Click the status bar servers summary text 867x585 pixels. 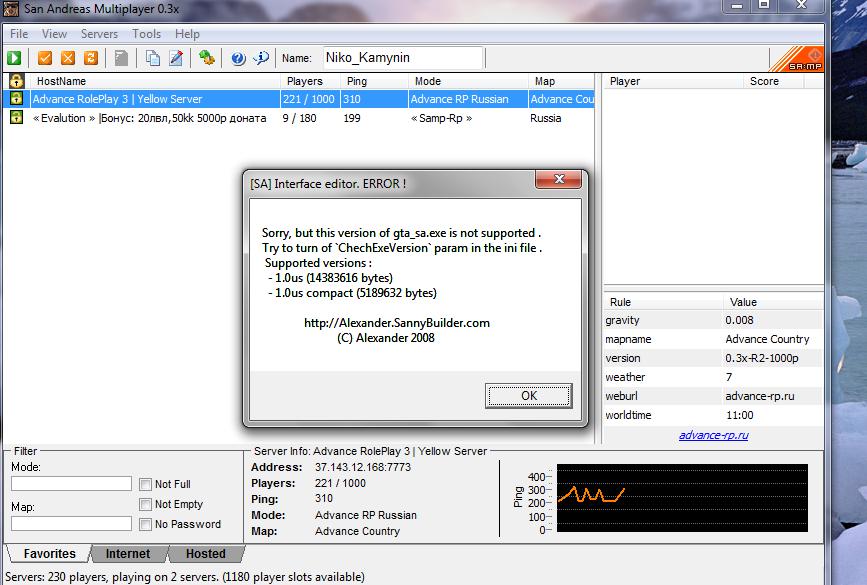click(x=185, y=577)
